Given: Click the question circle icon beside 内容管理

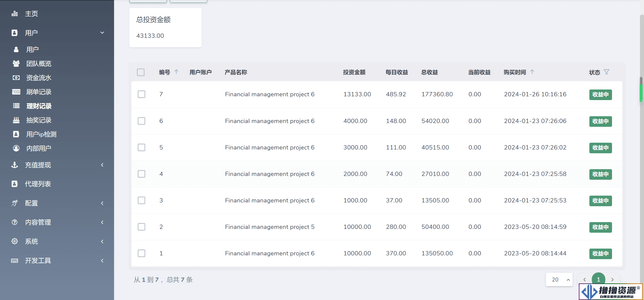Looking at the screenshot, I should coord(15,222).
